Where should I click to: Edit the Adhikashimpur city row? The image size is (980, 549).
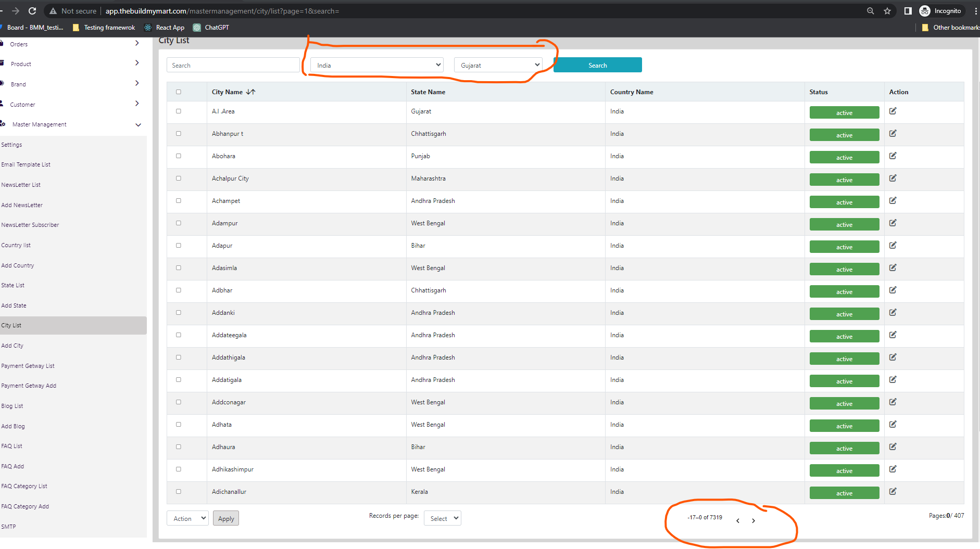pos(893,469)
